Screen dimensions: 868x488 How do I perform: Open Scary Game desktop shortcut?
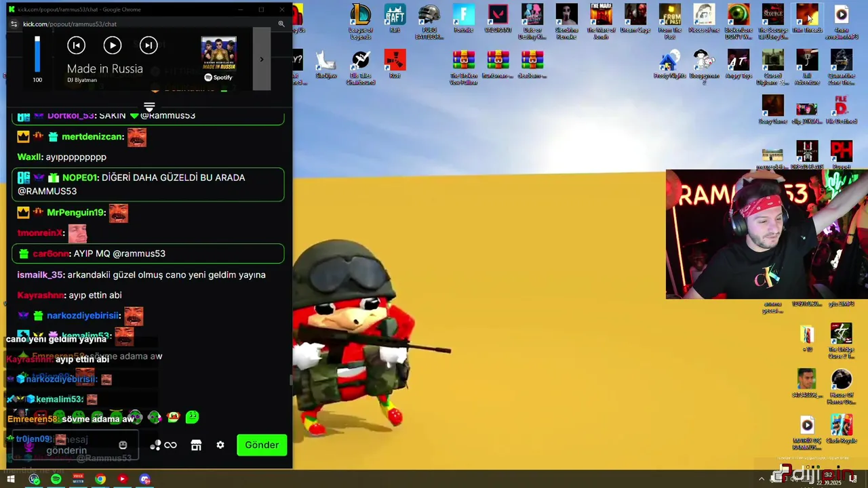tap(772, 110)
